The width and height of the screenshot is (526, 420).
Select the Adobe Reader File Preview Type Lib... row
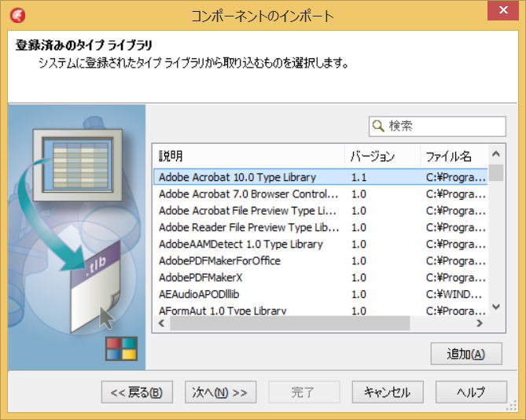tap(320, 227)
